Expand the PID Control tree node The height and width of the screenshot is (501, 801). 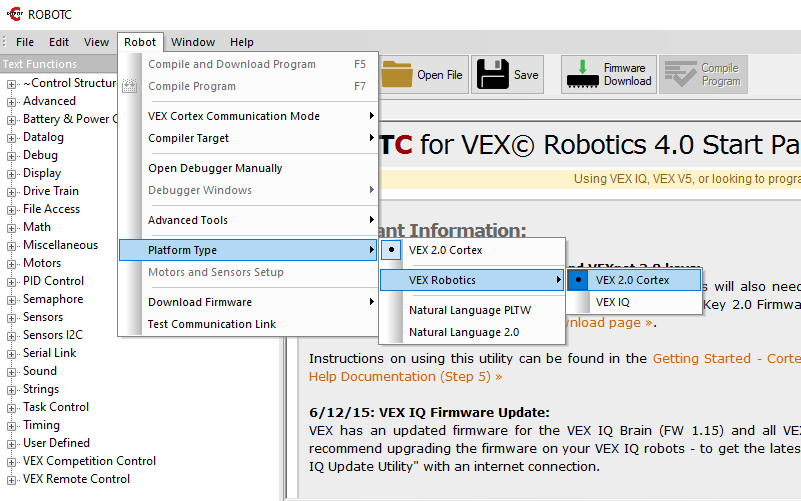(x=11, y=282)
